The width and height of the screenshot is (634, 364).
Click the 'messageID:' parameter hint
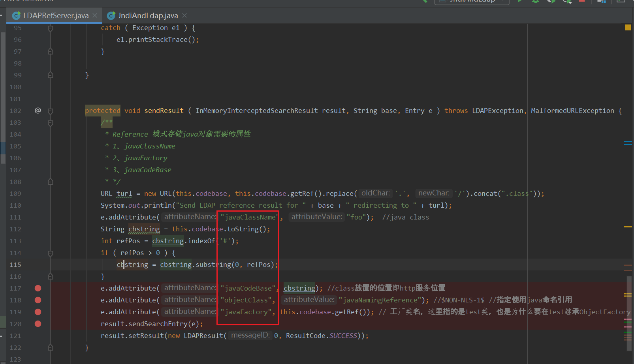[x=250, y=335]
